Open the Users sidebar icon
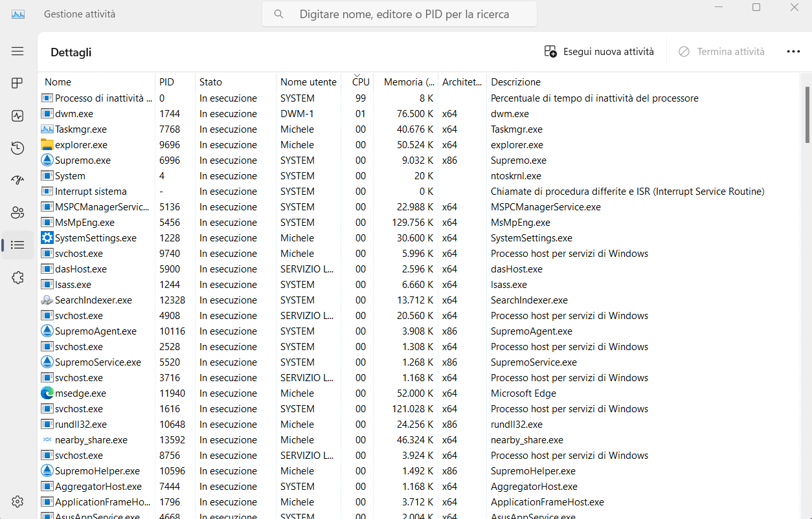Screen dimensions: 812x519 click(17, 212)
